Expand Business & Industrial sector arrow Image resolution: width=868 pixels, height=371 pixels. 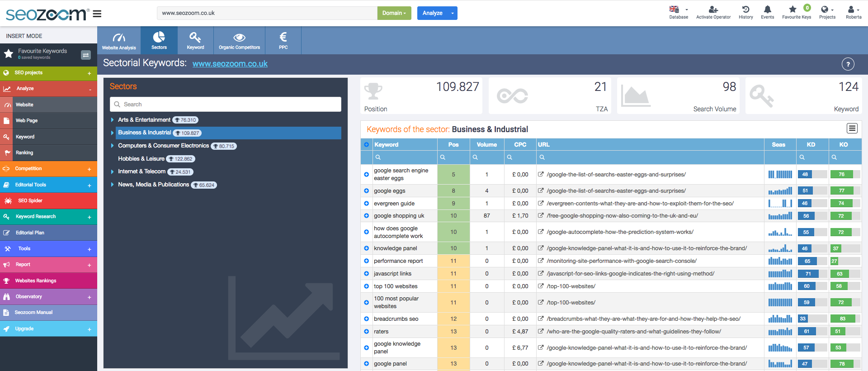(x=112, y=133)
